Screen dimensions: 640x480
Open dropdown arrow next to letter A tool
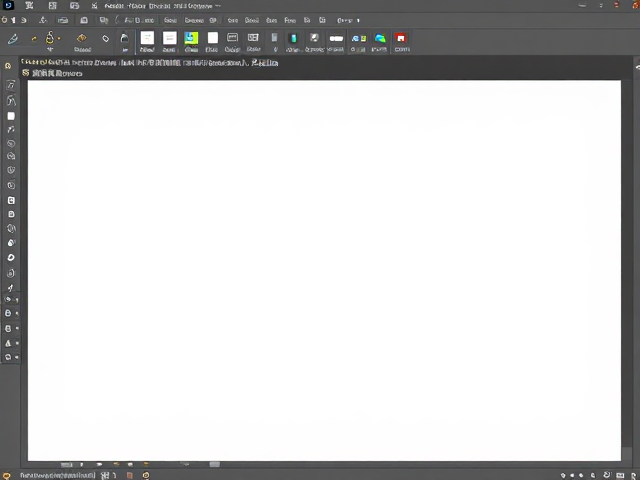pyautogui.click(x=17, y=343)
